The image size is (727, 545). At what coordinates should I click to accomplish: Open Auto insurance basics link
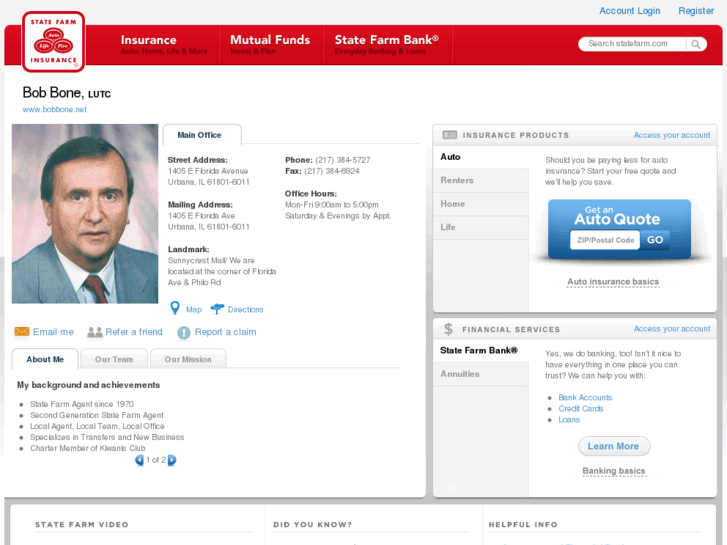(613, 282)
